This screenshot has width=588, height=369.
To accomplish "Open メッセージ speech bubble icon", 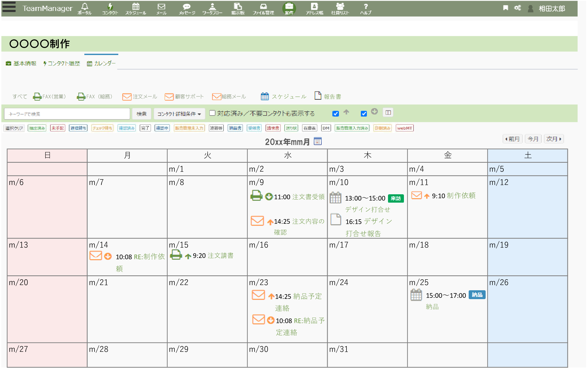I will click(x=187, y=9).
